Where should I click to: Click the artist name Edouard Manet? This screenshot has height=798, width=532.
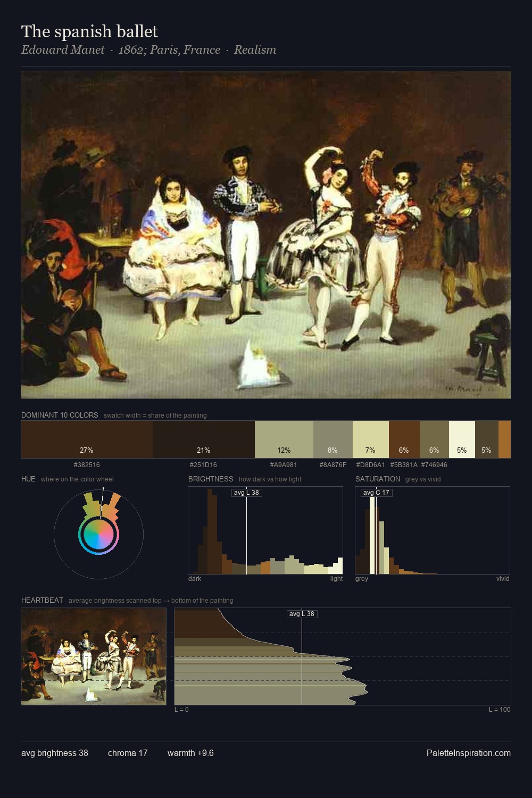coord(63,50)
